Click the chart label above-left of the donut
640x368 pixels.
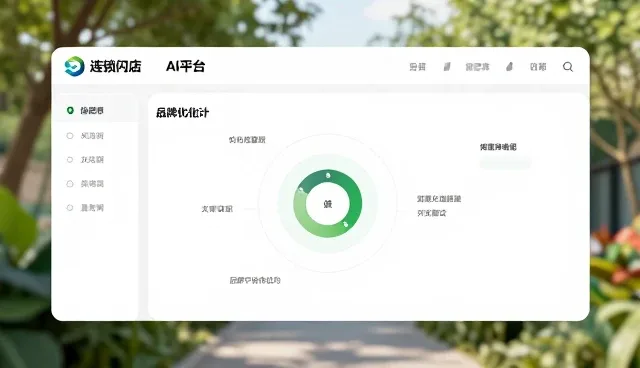pyautogui.click(x=247, y=140)
